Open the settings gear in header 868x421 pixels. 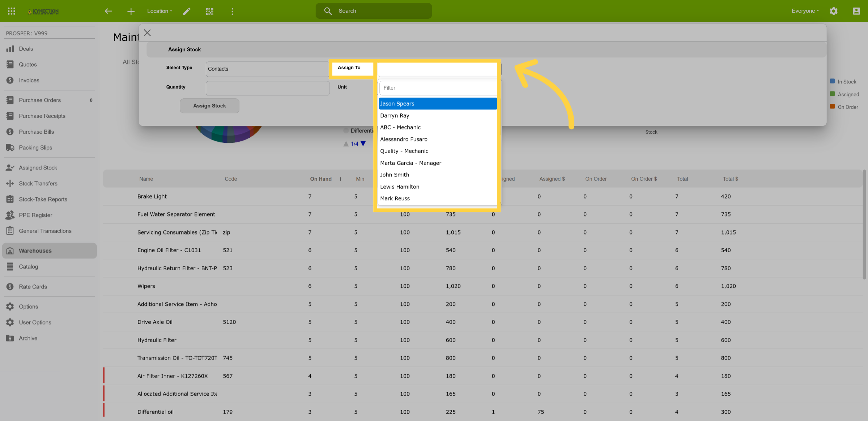834,11
